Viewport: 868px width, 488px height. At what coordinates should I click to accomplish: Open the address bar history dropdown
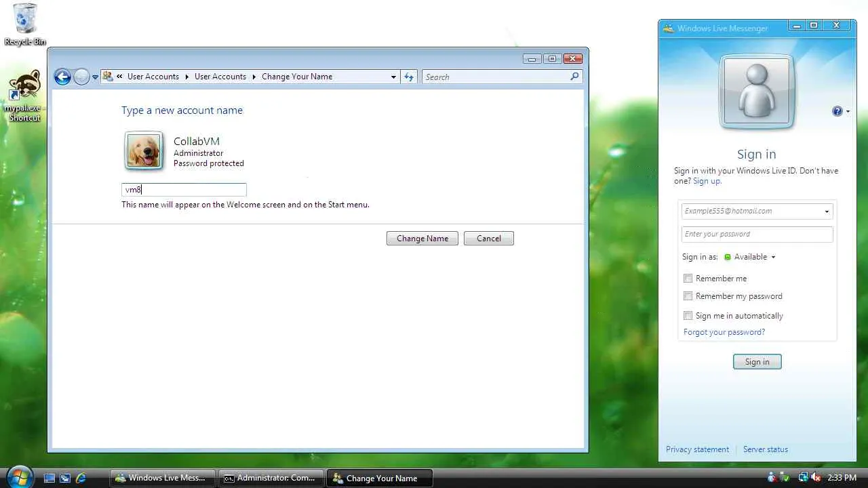pyautogui.click(x=393, y=77)
